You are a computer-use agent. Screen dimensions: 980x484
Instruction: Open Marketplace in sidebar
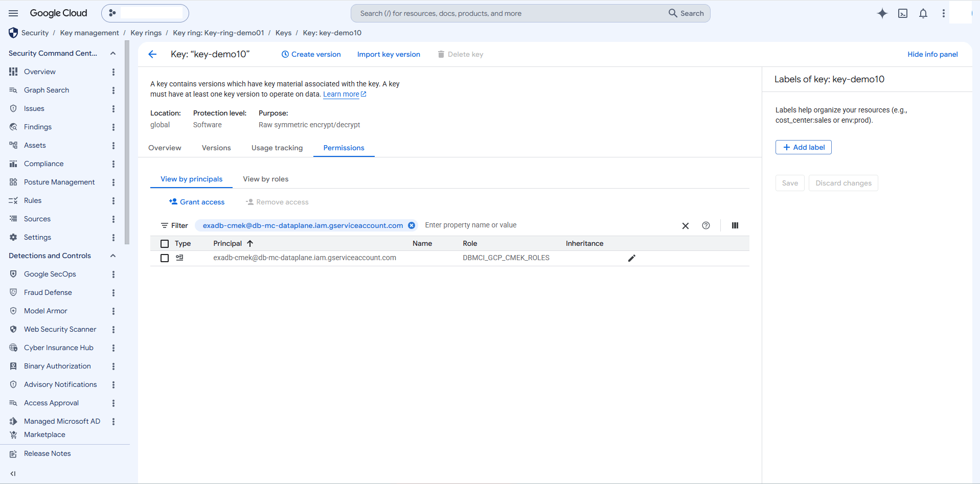coord(44,435)
